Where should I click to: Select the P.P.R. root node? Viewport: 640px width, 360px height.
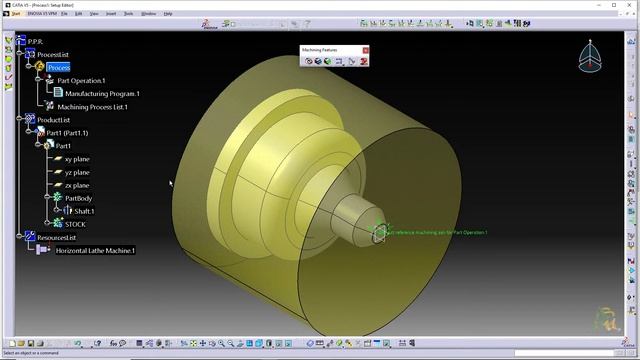click(35, 42)
